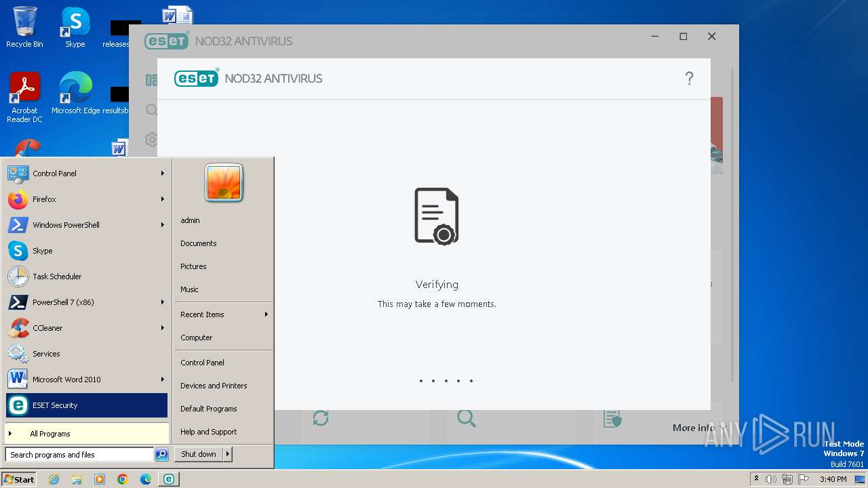Click the Show desktop button
The height and width of the screenshot is (488, 868).
(x=861, y=479)
